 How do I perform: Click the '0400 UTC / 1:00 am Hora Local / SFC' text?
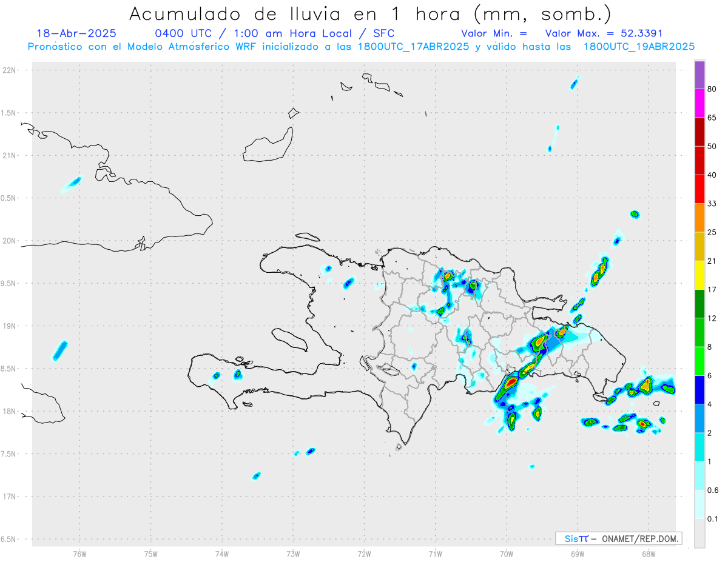(x=275, y=34)
